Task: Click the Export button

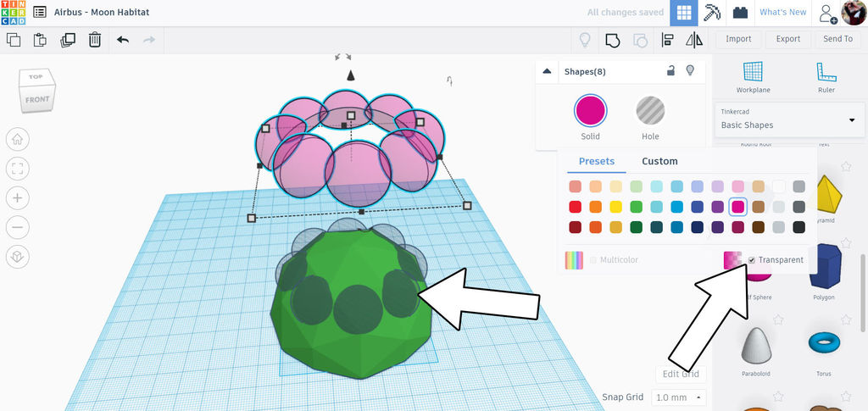Action: point(787,39)
